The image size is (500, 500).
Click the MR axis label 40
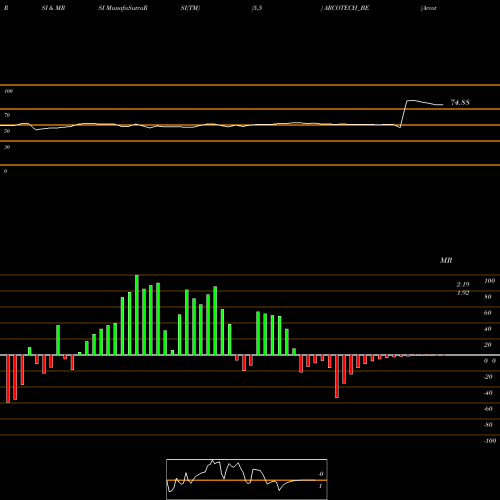coord(488,329)
